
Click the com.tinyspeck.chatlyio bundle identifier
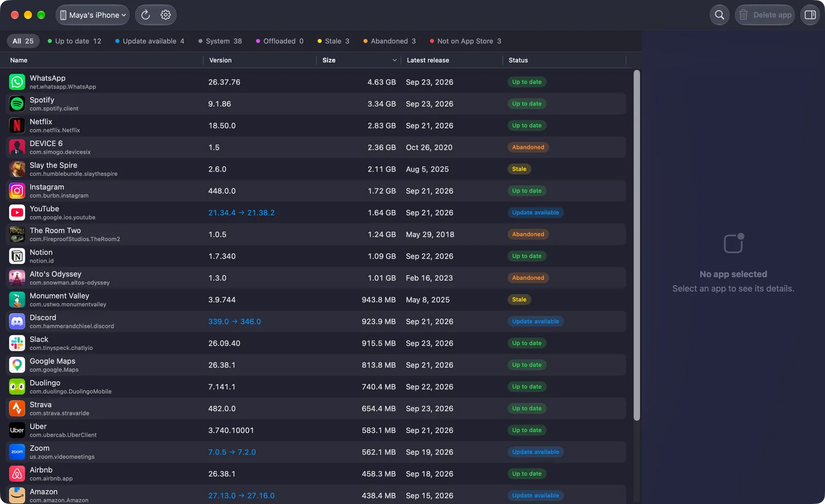(61, 348)
